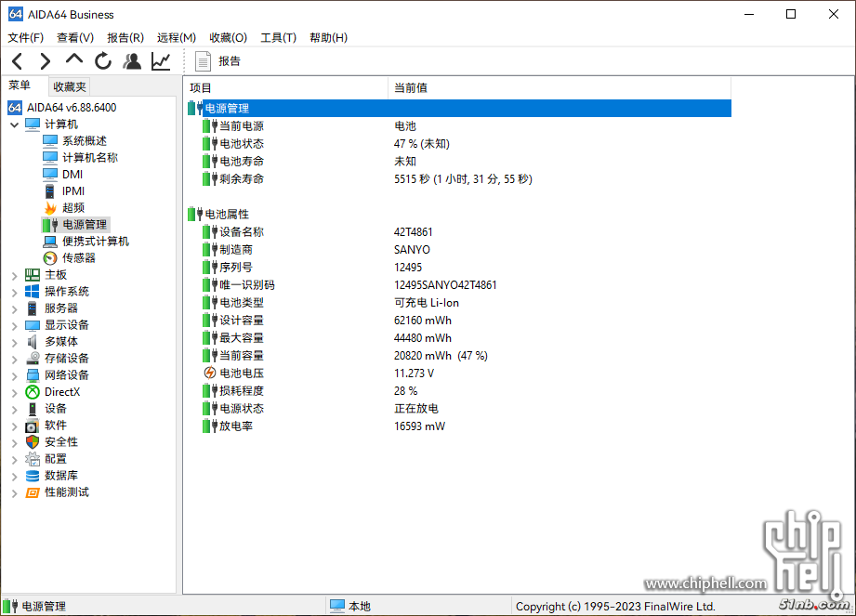Click the Forward navigation arrow
856x616 pixels.
[x=45, y=61]
